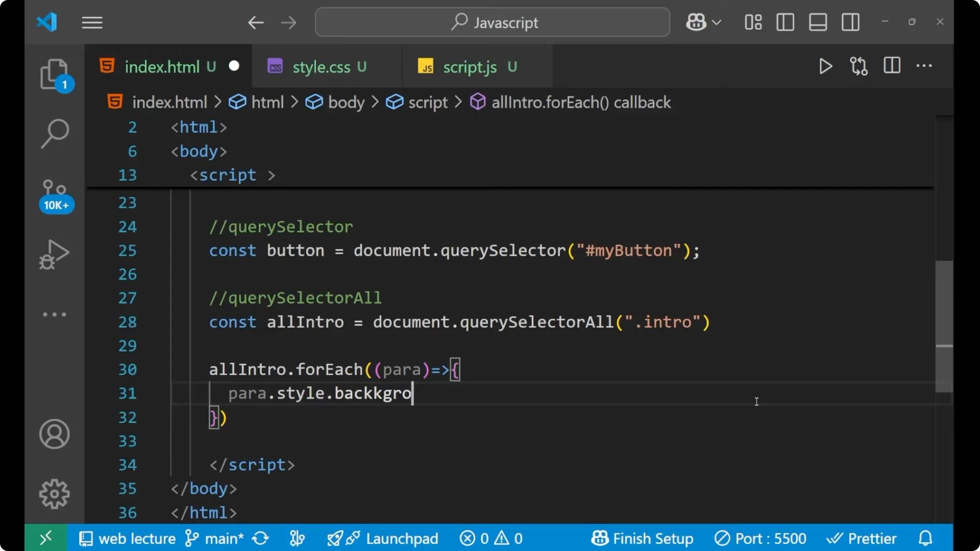Run the code with the play button
This screenshot has width=980, height=551.
click(x=825, y=66)
